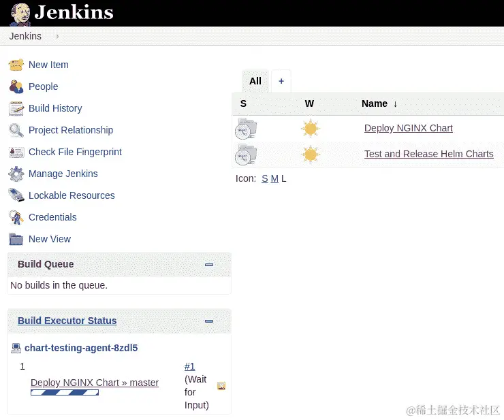Open the Project Relationship link
This screenshot has height=420, width=504.
[71, 130]
